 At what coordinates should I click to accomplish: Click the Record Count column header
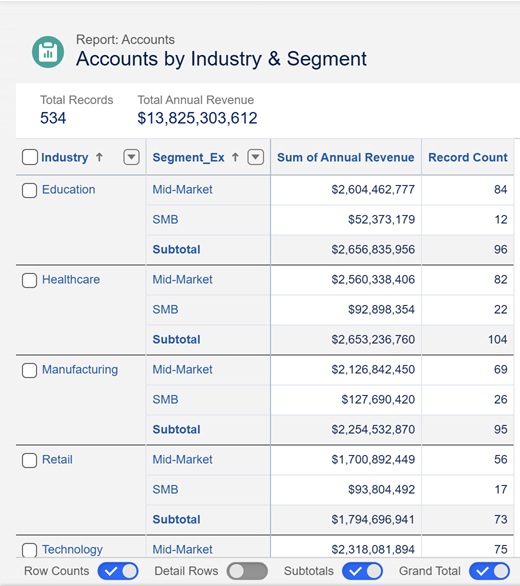[x=468, y=157]
